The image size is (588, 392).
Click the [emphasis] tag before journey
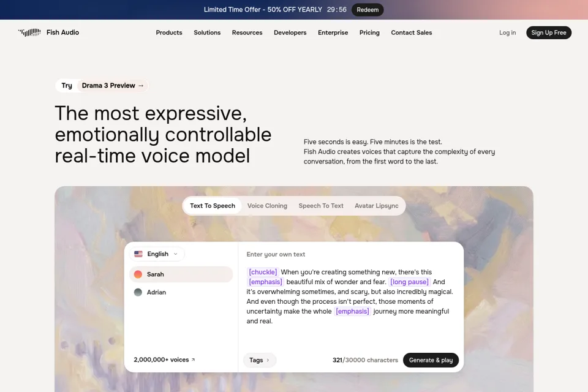[x=353, y=311]
